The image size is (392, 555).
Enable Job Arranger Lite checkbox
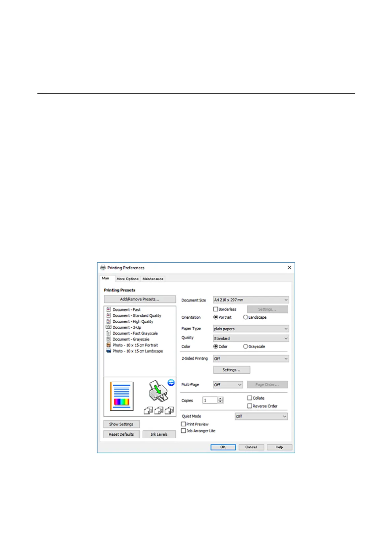click(183, 431)
